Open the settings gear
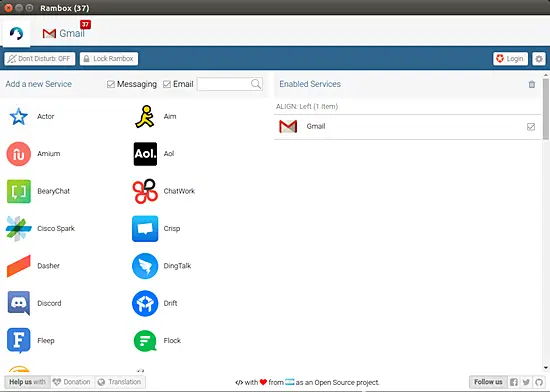Image resolution: width=550 pixels, height=392 pixels. click(539, 59)
